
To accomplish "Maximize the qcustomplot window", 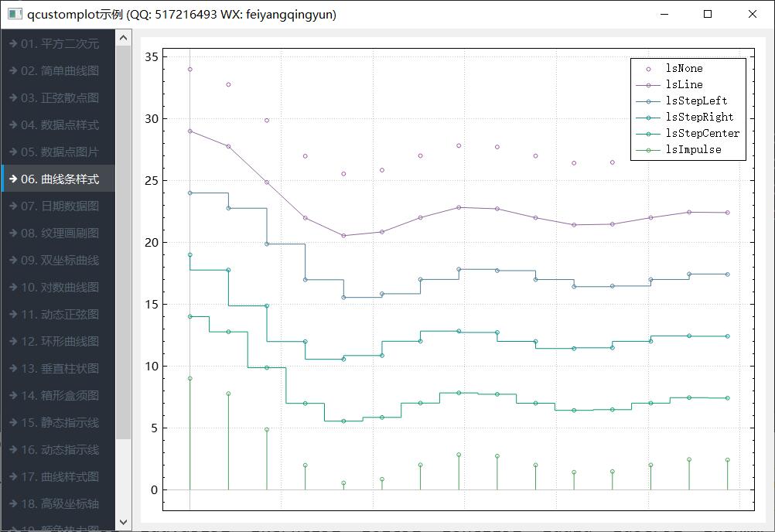I will point(708,14).
